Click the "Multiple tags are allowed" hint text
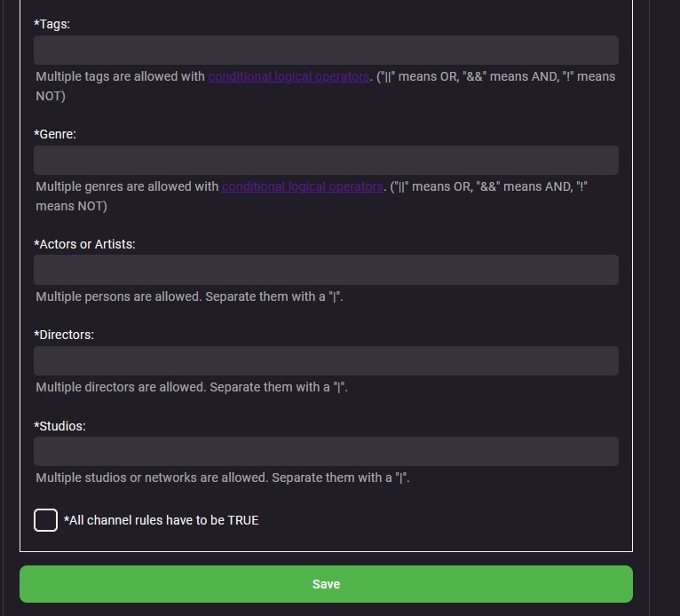This screenshot has height=616, width=680. coord(121,76)
